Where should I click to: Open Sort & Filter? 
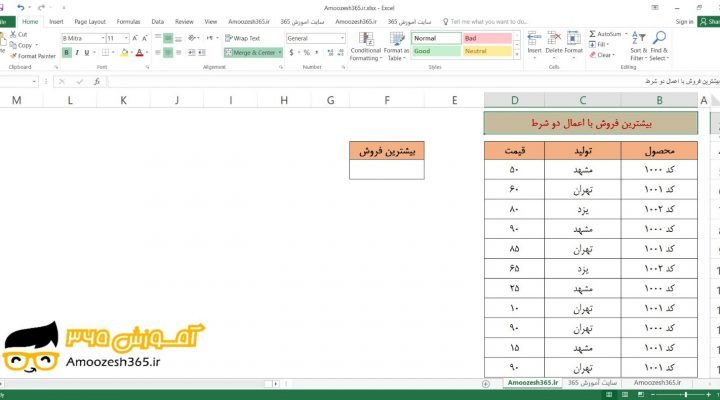638,46
